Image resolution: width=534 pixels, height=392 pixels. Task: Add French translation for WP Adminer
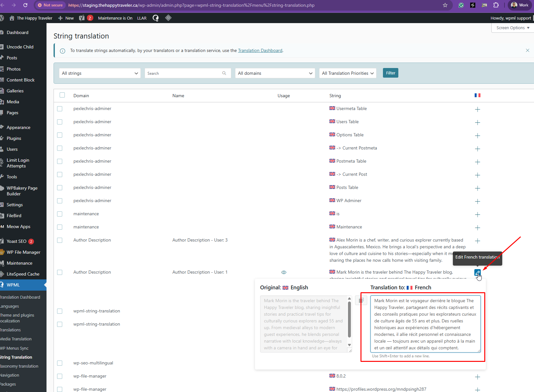(478, 201)
